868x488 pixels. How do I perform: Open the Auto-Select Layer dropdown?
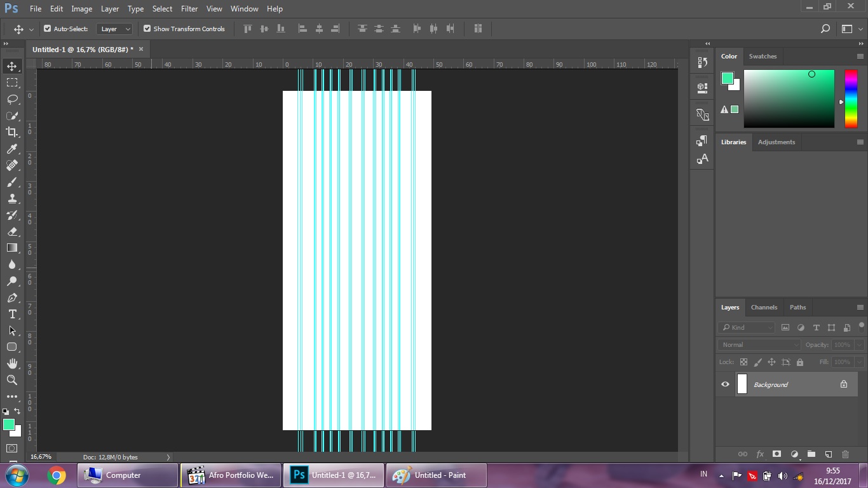114,29
